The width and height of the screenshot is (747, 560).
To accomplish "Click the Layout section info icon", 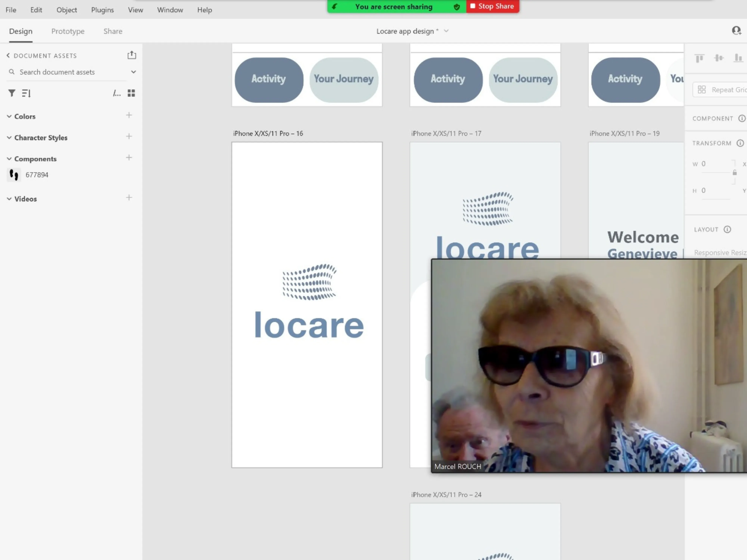I will pos(727,230).
